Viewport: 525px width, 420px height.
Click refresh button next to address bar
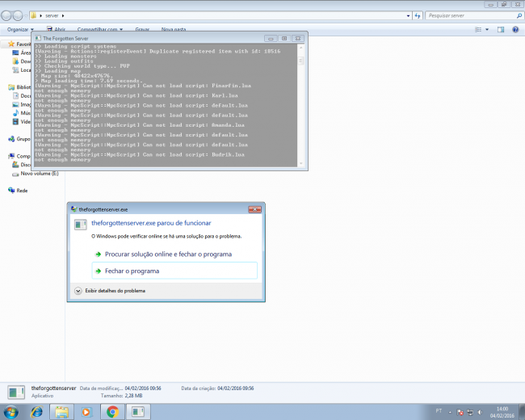(418, 15)
